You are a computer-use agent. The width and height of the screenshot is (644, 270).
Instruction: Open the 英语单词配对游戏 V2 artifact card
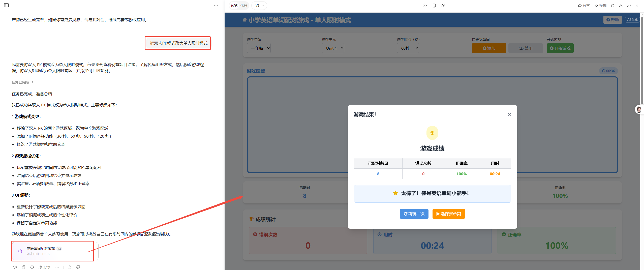52,251
